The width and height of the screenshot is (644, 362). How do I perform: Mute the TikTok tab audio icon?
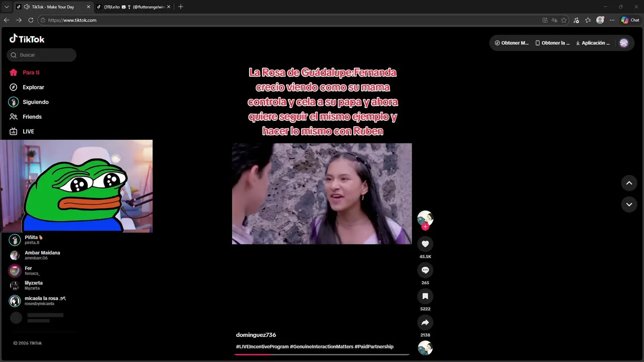(26, 7)
